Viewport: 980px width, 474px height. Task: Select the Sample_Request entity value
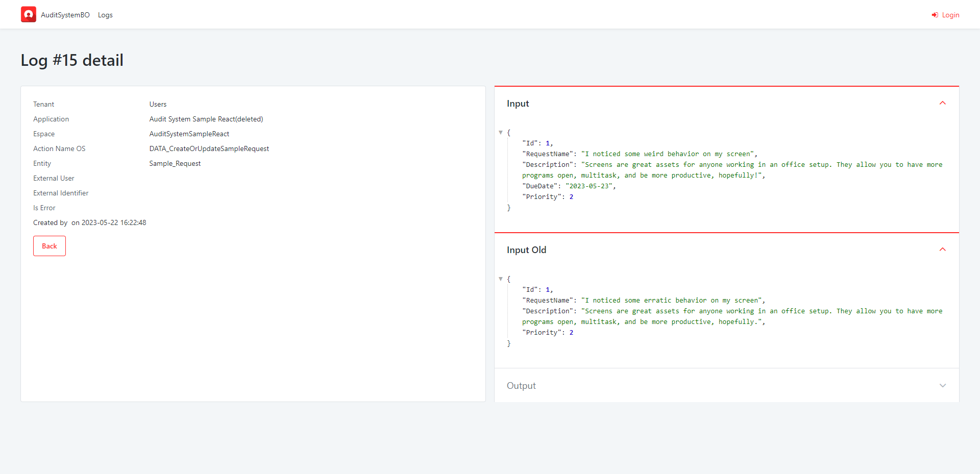click(x=175, y=163)
